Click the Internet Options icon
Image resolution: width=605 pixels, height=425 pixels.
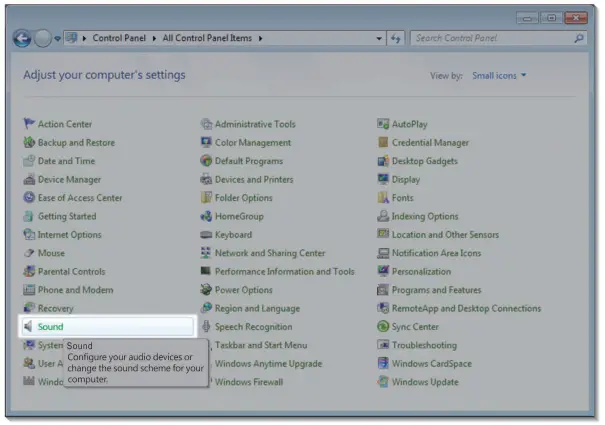[29, 234]
